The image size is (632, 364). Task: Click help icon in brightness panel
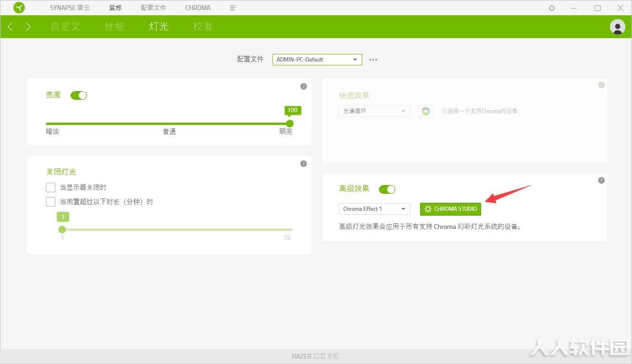304,86
